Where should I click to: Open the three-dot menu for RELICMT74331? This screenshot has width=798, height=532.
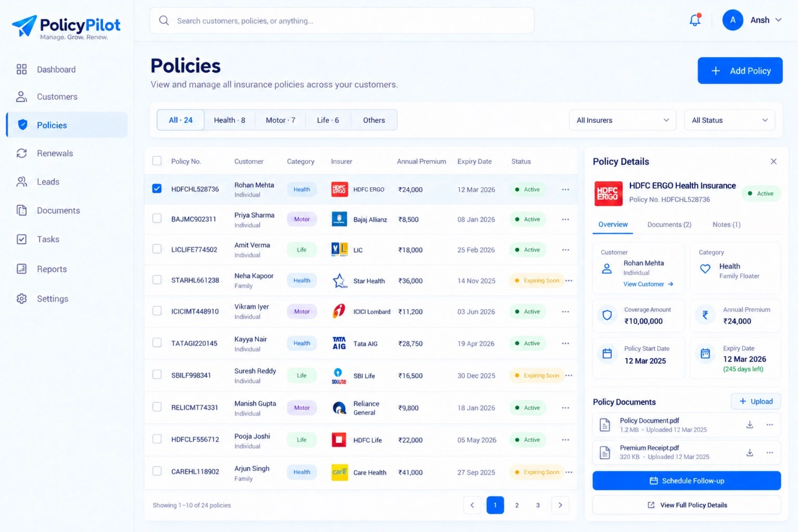(x=565, y=408)
